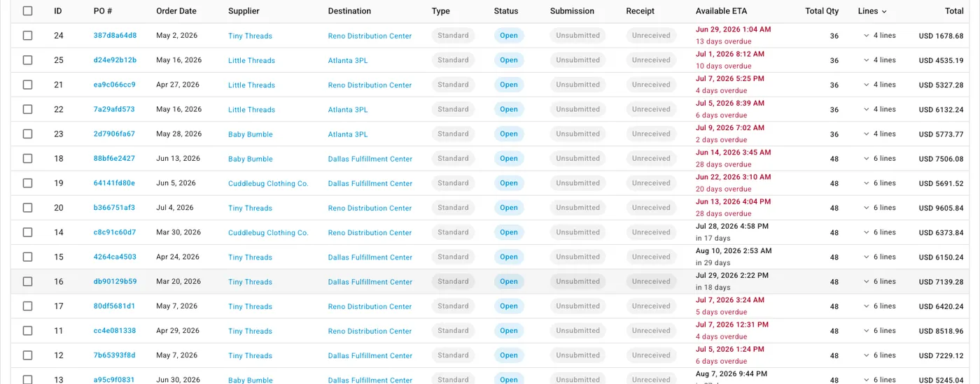Select the checkbox for PO b366751af3
The image size is (980, 384).
click(x=27, y=208)
